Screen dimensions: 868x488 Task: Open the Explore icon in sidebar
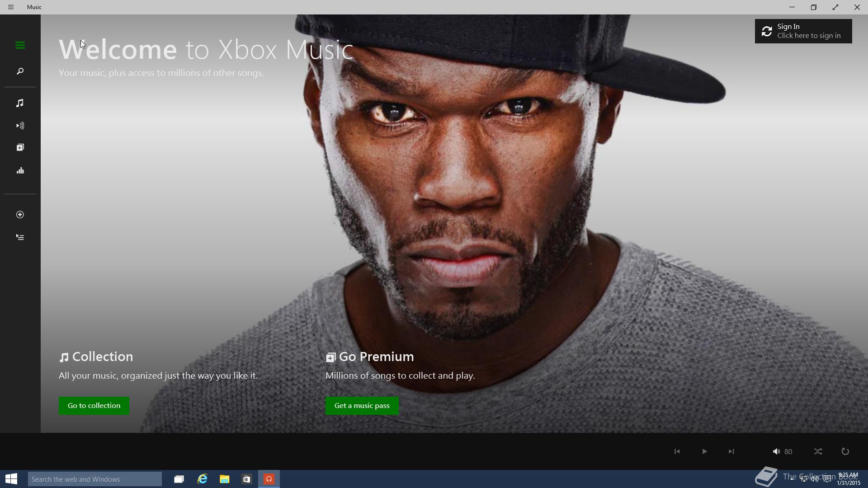20,148
